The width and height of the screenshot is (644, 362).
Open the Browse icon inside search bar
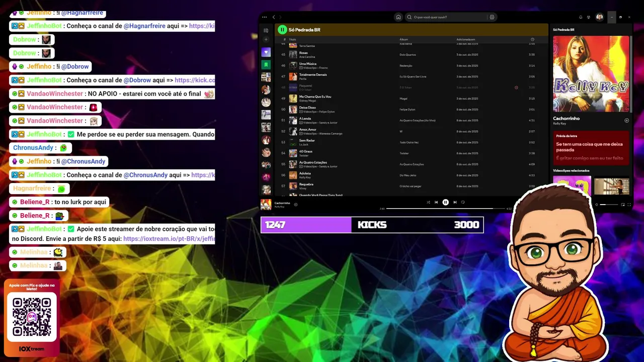pos(492,17)
